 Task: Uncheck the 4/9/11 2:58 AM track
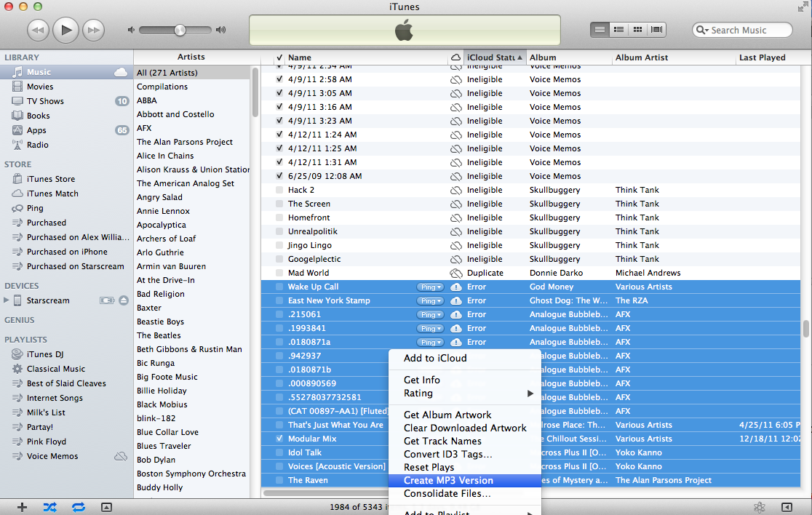(x=279, y=79)
